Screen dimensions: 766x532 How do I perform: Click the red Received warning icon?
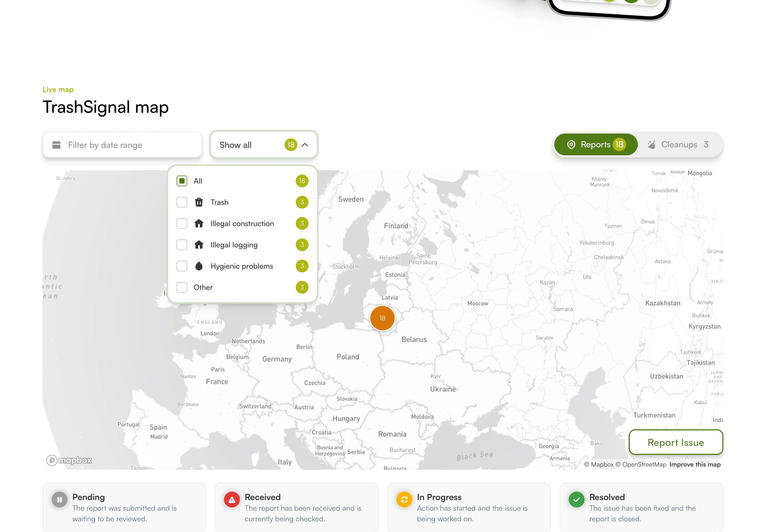(x=232, y=500)
